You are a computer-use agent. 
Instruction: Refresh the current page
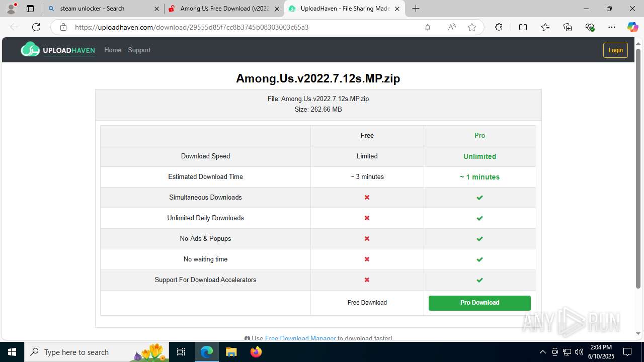click(x=36, y=27)
